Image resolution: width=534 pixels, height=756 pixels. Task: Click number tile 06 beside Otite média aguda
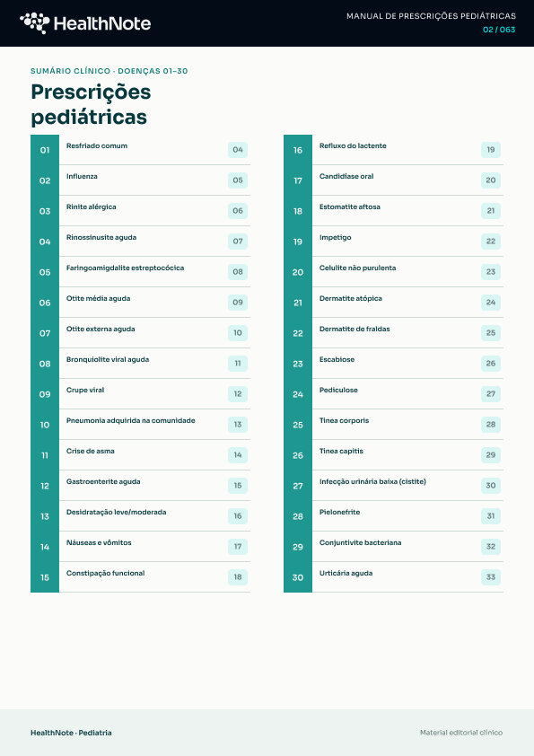point(45,303)
